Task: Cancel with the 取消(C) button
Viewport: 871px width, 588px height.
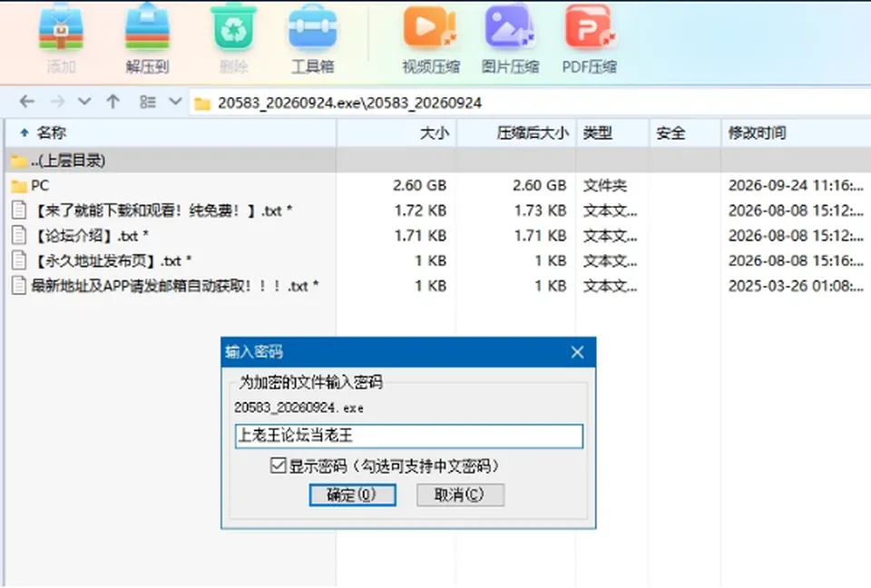Action: point(460,495)
